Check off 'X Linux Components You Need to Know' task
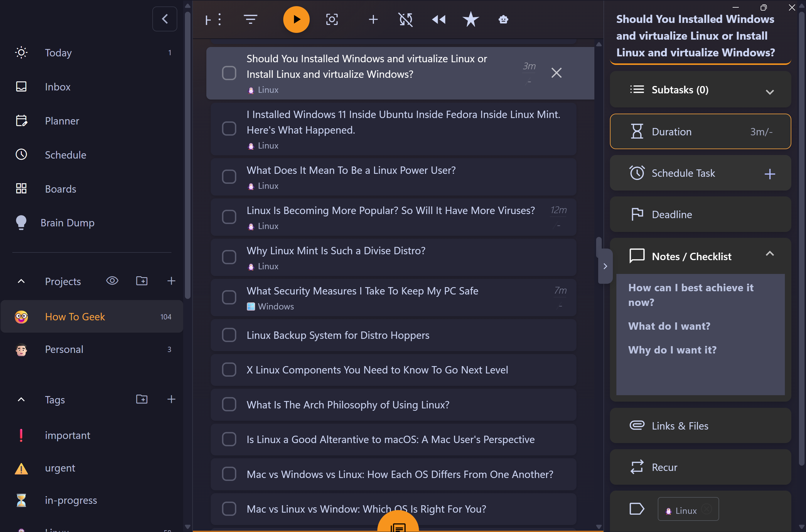 coord(229,369)
